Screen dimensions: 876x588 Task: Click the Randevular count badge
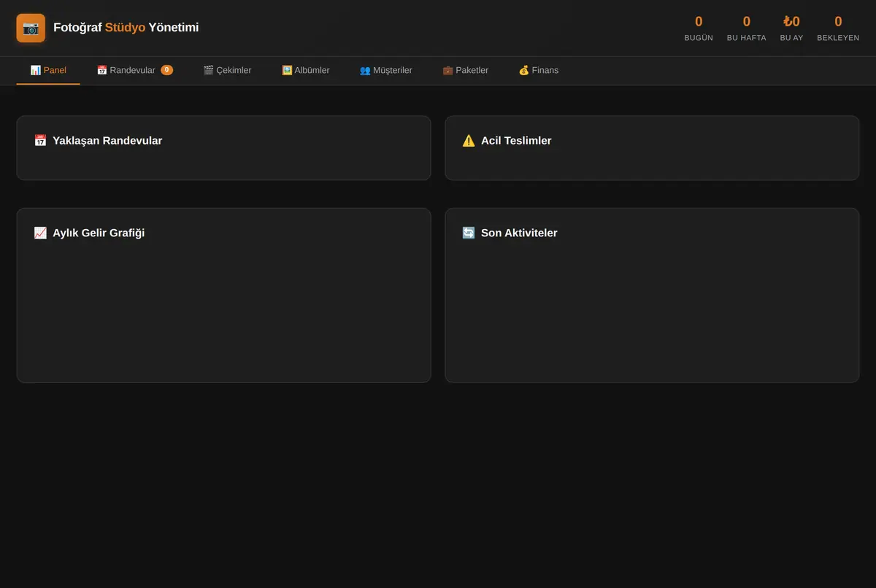coord(166,70)
